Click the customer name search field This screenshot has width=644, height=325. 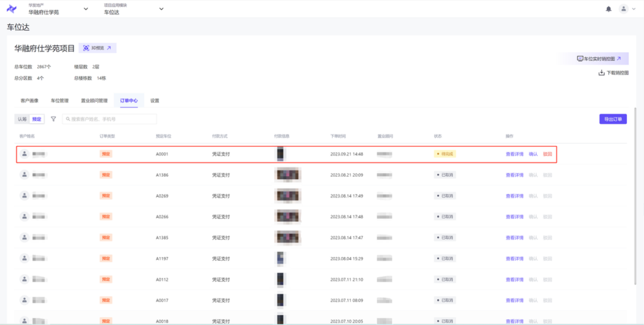(x=109, y=119)
